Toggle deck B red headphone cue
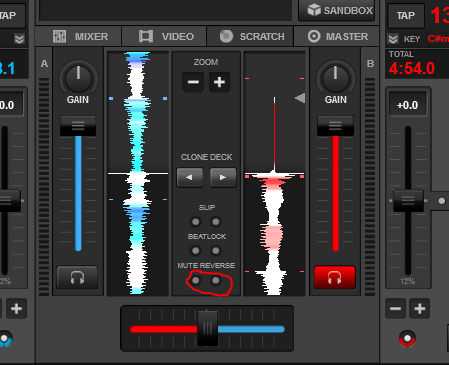Image resolution: width=449 pixels, height=365 pixels. click(335, 277)
